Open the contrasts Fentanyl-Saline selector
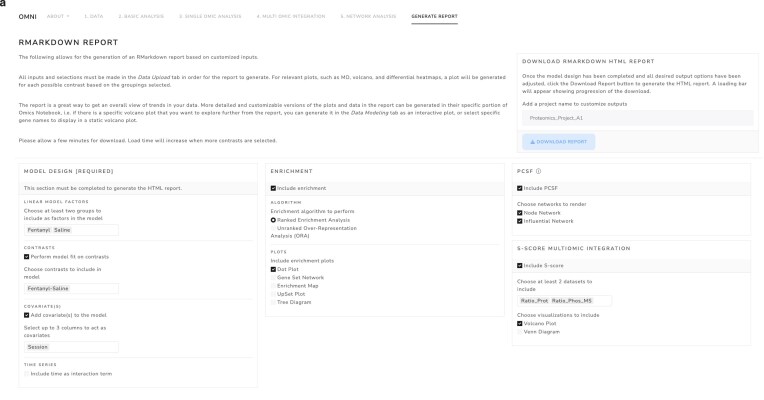 [71, 288]
